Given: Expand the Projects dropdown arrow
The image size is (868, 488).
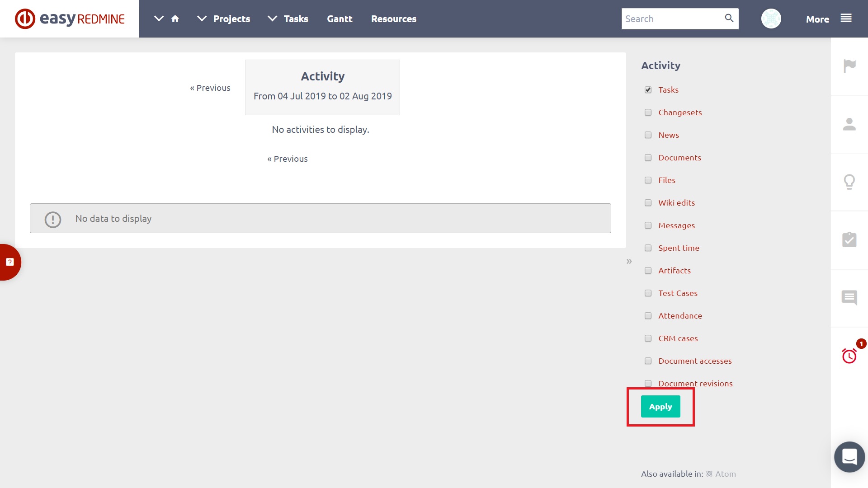Looking at the screenshot, I should tap(202, 19).
